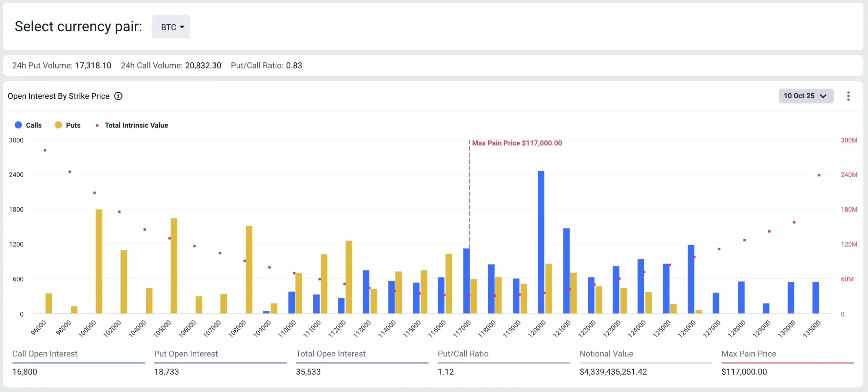Viewport: 868px width, 392px height.
Task: Click the info icon beside chart title
Action: pyautogui.click(x=118, y=96)
